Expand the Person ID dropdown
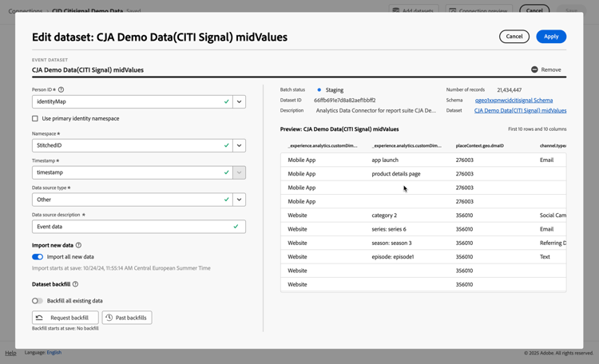 coord(239,102)
